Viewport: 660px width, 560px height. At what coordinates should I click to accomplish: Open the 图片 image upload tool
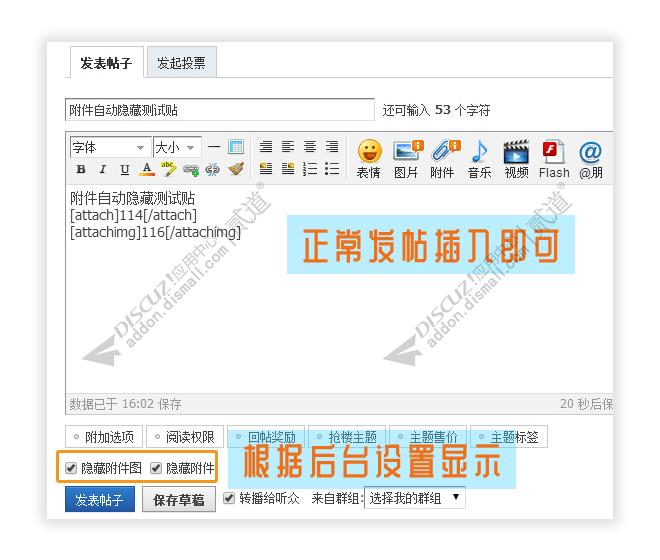tap(407, 159)
